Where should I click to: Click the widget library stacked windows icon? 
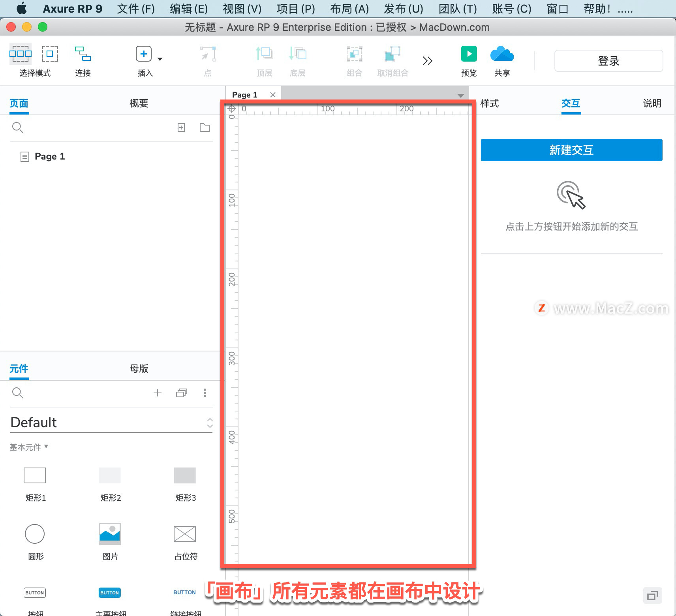pyautogui.click(x=182, y=393)
